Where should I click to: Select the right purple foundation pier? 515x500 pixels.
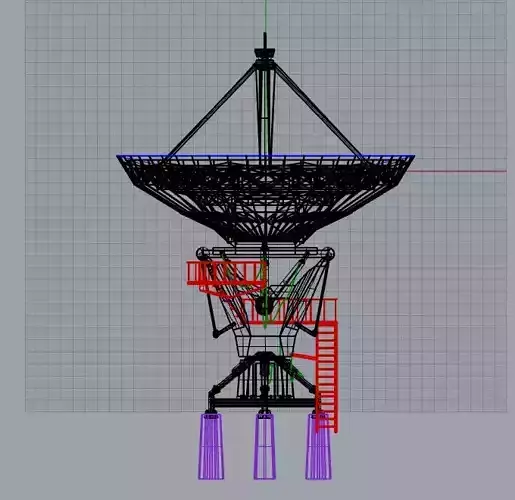[x=318, y=446]
